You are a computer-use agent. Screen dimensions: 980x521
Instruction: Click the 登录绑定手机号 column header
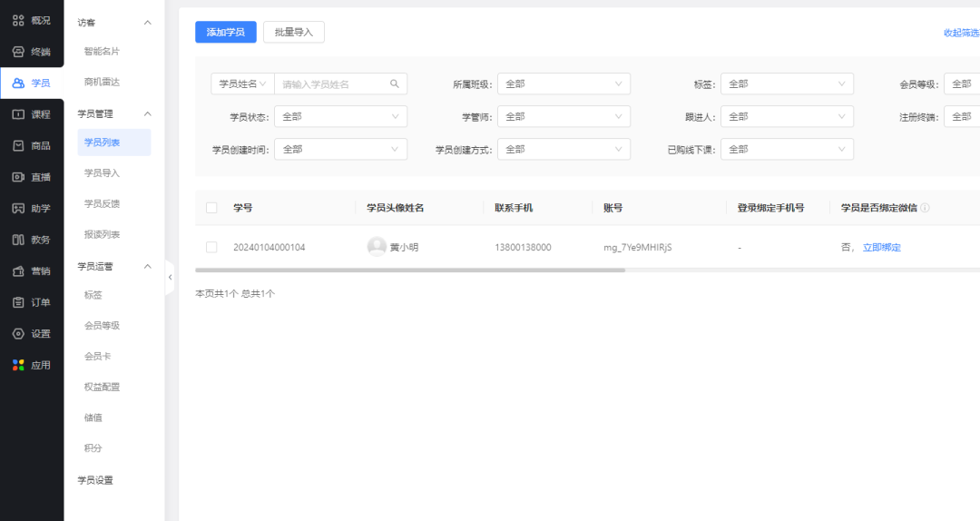click(x=770, y=208)
